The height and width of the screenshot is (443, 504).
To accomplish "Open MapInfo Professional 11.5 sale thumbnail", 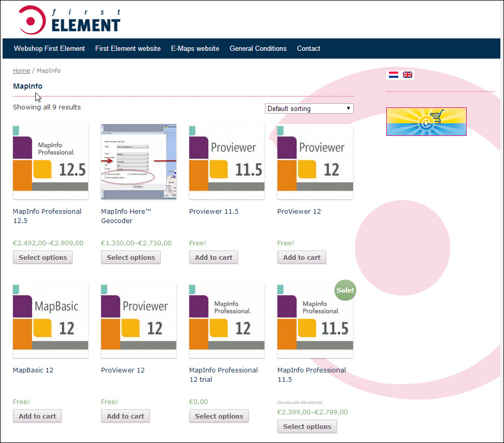I will (315, 321).
